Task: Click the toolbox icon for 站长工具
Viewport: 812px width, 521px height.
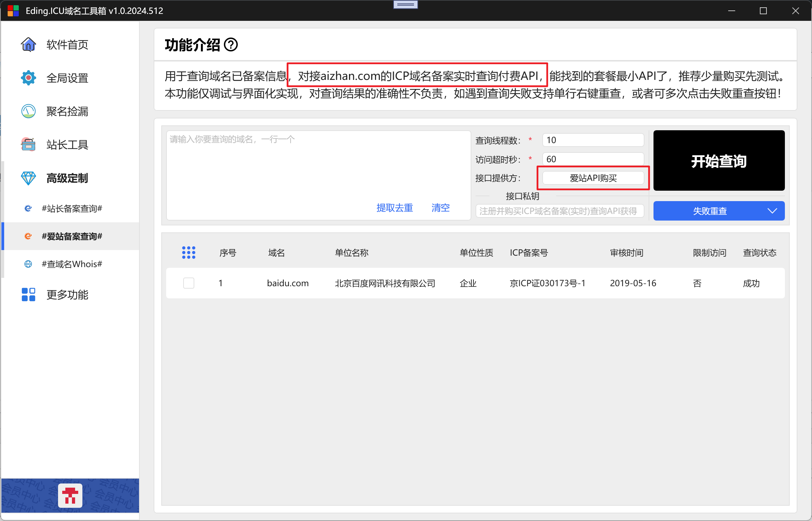Action: 29,144
